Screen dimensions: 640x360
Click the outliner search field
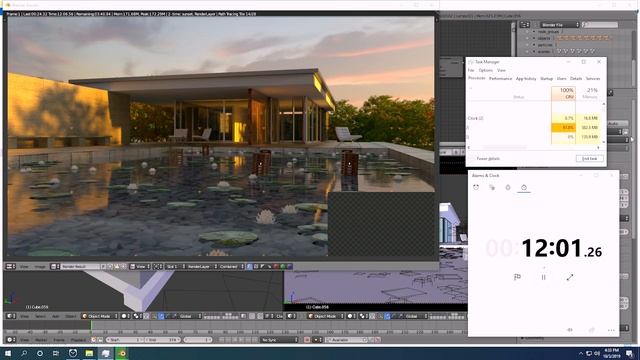tap(600, 25)
